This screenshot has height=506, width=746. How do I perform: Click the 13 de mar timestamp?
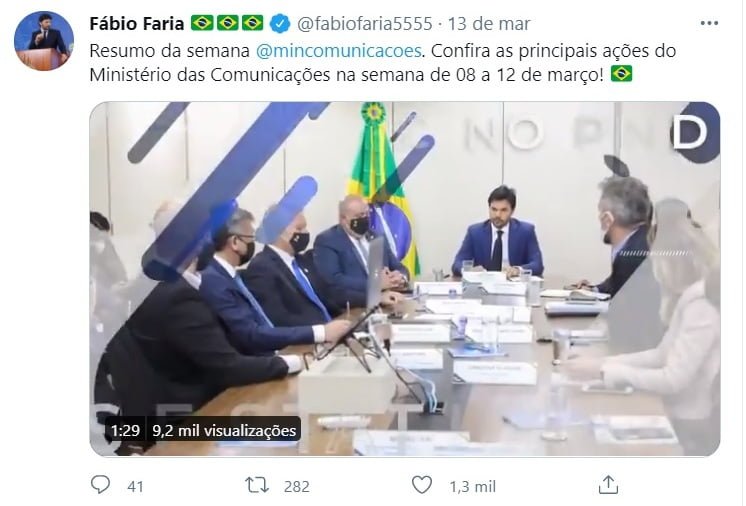click(489, 23)
